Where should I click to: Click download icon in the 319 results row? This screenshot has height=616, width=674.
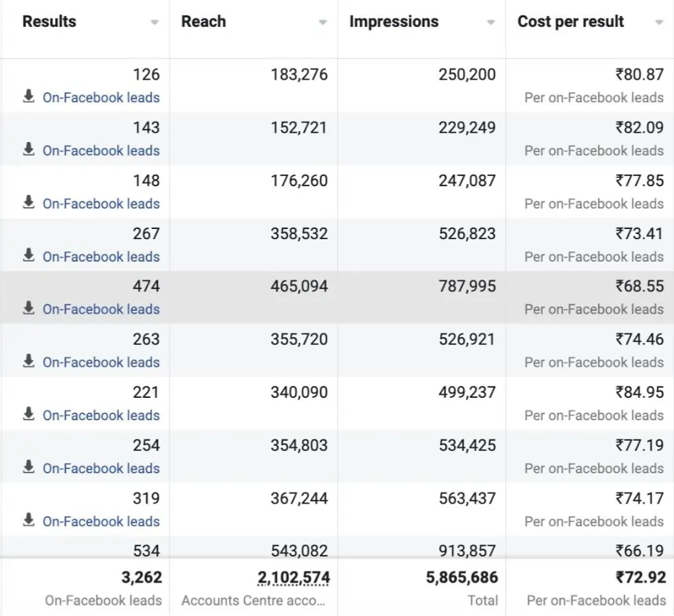[x=28, y=520]
